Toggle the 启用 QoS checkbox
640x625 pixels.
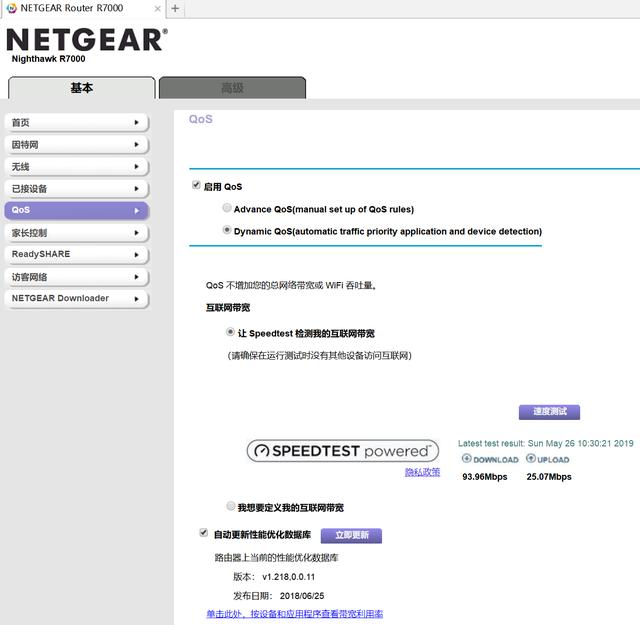tap(196, 185)
